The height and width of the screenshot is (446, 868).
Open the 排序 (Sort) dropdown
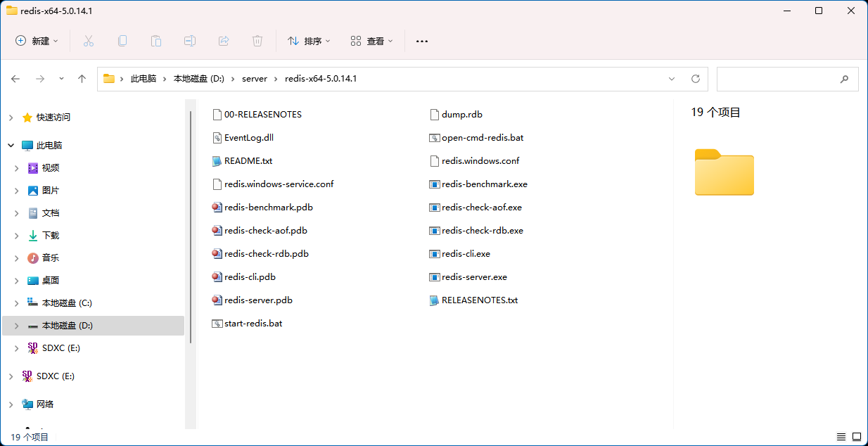coord(309,41)
